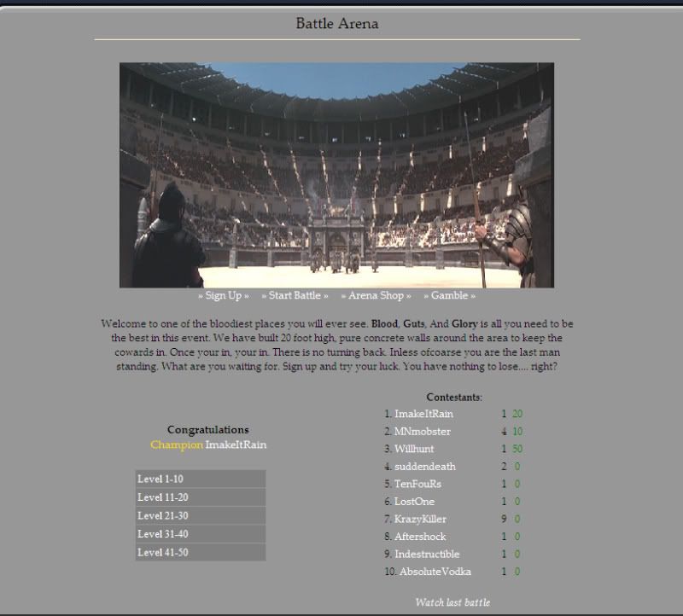Click the number 2 beside suddendeath
The width and height of the screenshot is (683, 616).
[504, 467]
